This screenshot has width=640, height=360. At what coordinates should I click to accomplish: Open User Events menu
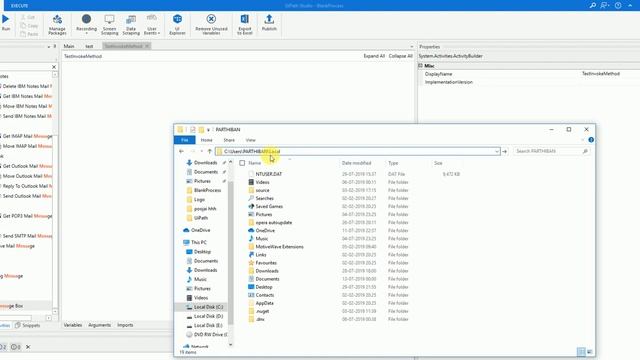(152, 24)
